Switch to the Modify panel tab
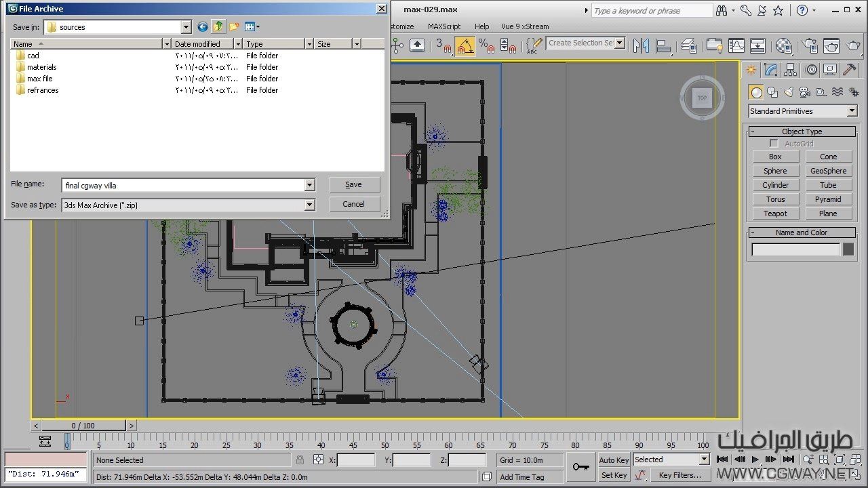This screenshot has width=868, height=488. tap(770, 70)
